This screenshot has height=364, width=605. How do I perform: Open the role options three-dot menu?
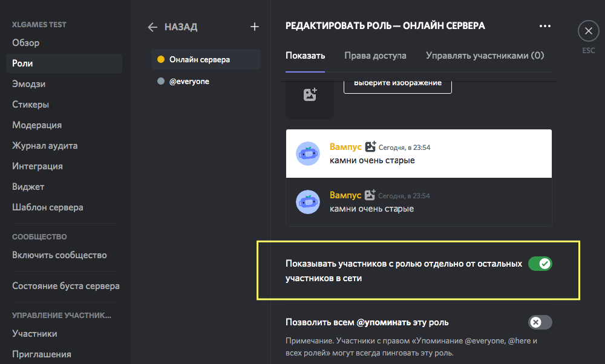coord(544,26)
